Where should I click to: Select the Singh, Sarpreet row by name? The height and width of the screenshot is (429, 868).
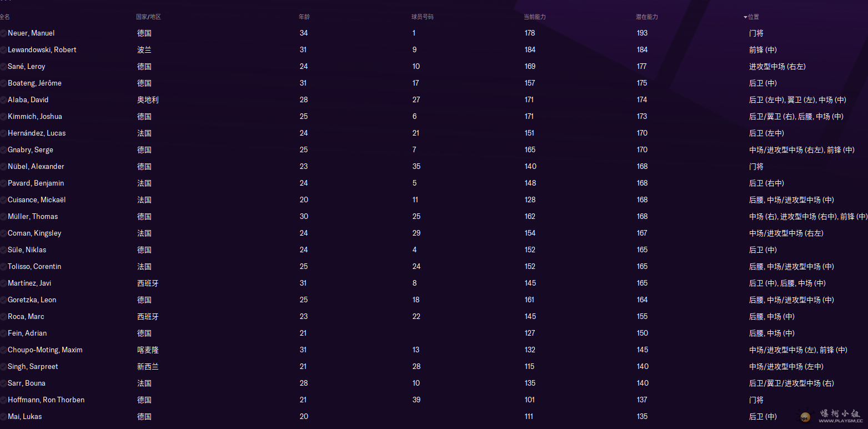[33, 367]
